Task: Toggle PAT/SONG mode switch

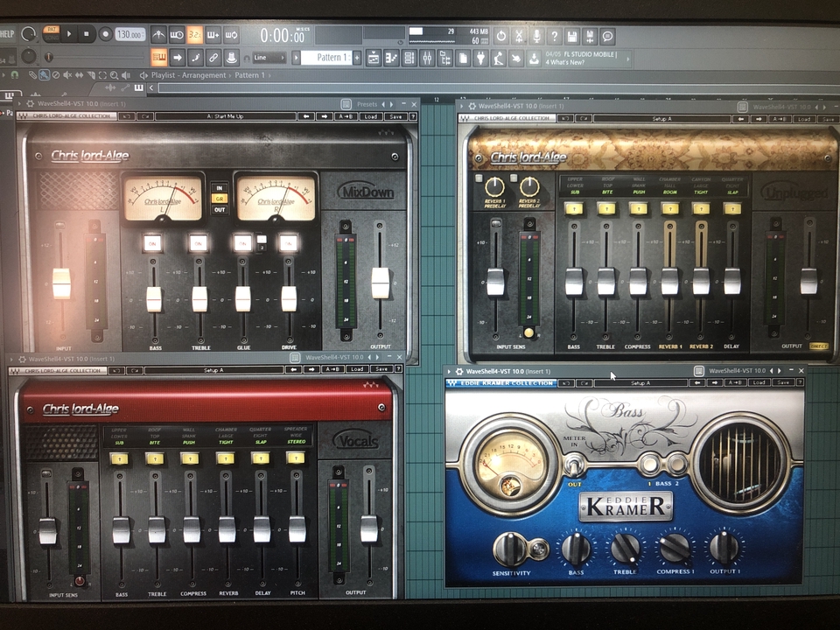Action: point(52,34)
